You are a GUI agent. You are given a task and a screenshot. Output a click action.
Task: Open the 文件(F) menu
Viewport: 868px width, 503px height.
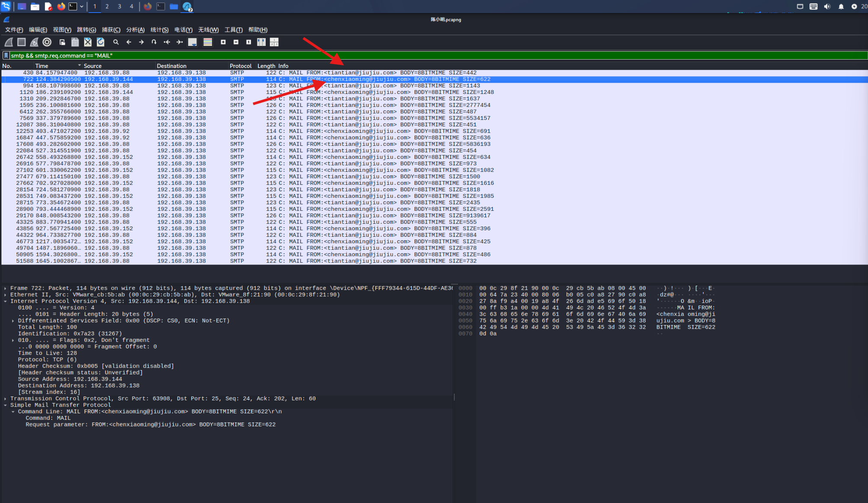coord(14,30)
